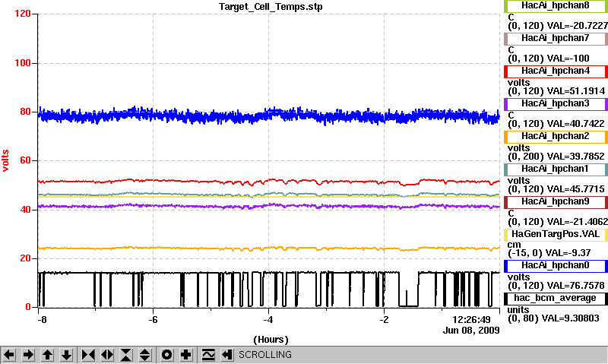Select the HaGenTargPos.VAL legend entry
Image resolution: width=608 pixels, height=364 pixels.
pyautogui.click(x=556, y=235)
